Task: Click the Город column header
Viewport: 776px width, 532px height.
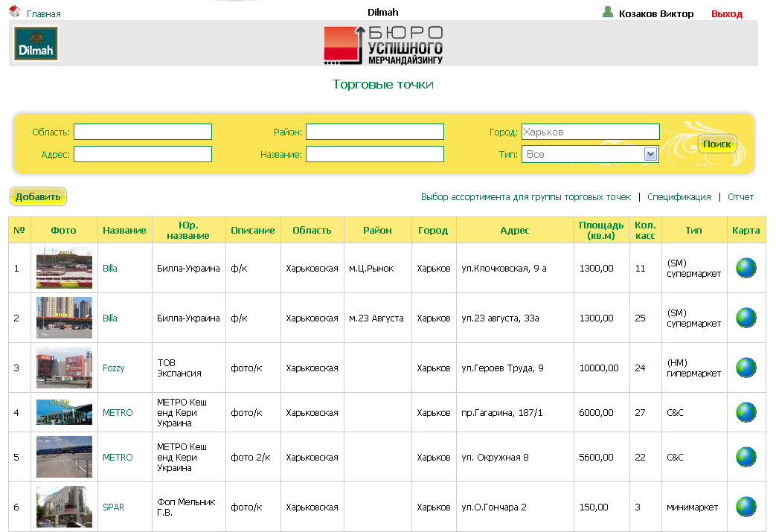Action: coord(434,230)
